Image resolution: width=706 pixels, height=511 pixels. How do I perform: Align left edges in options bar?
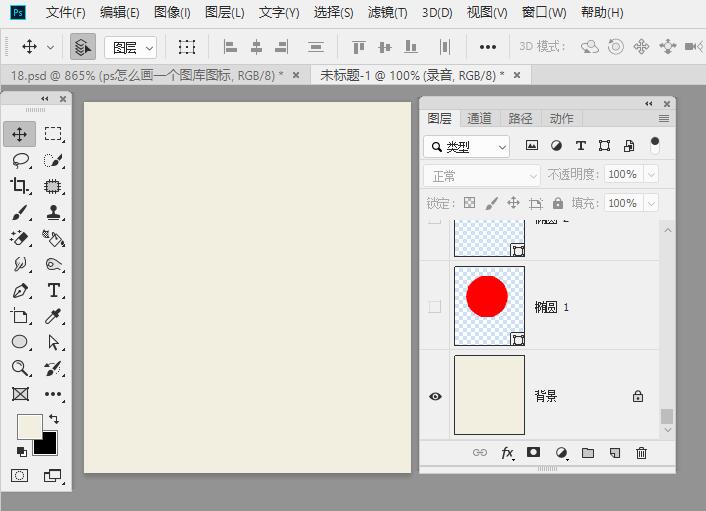coord(230,46)
